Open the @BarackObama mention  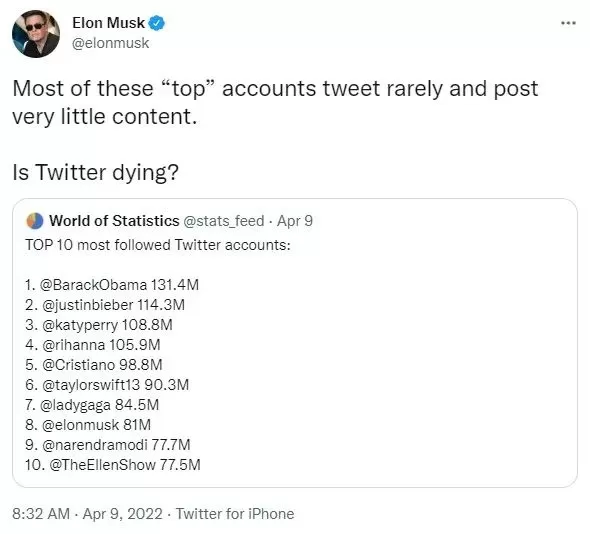tap(93, 285)
